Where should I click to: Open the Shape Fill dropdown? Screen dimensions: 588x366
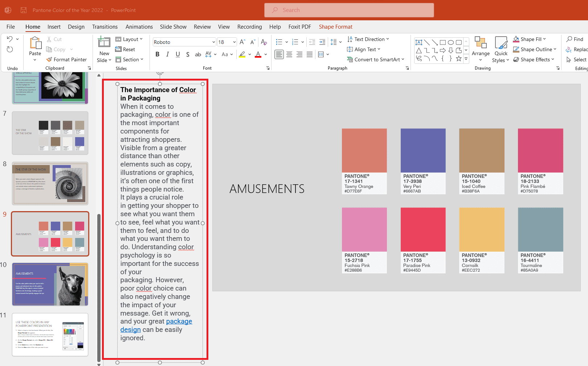[x=530, y=39]
